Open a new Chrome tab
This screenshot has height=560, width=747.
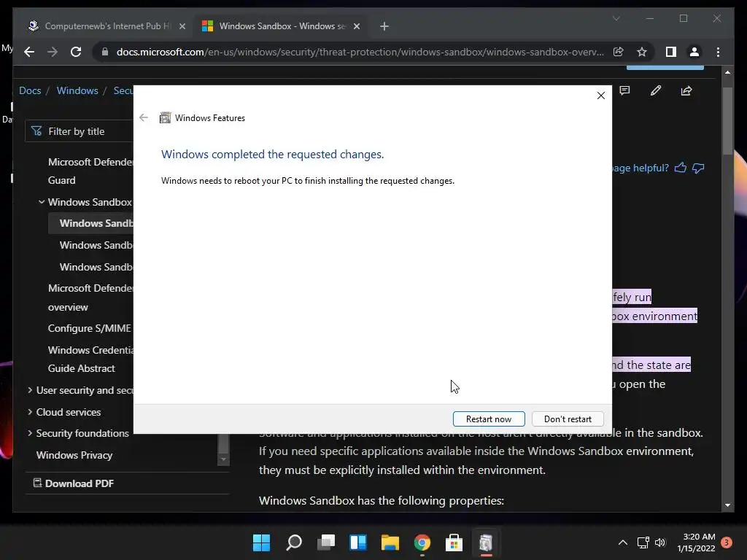pyautogui.click(x=384, y=26)
